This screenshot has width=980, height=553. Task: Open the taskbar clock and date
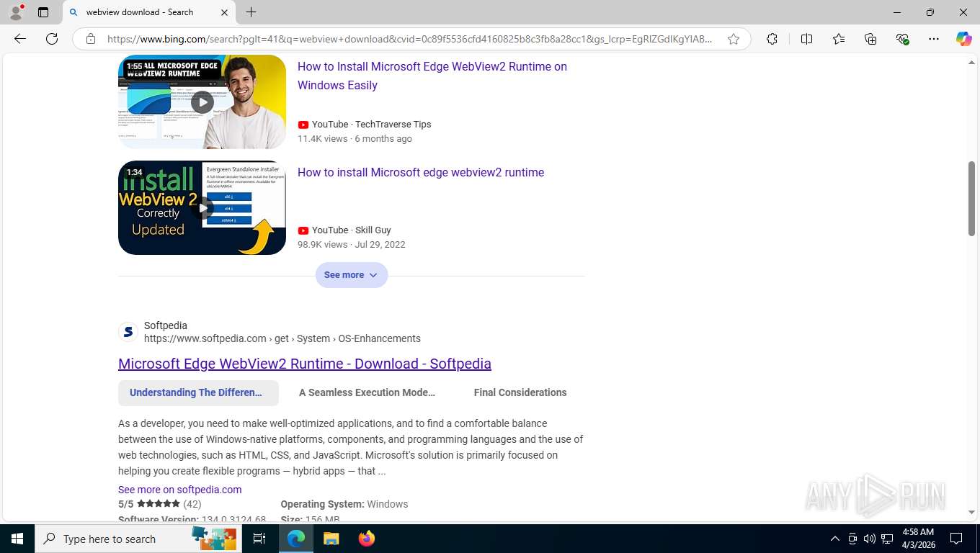coord(918,539)
